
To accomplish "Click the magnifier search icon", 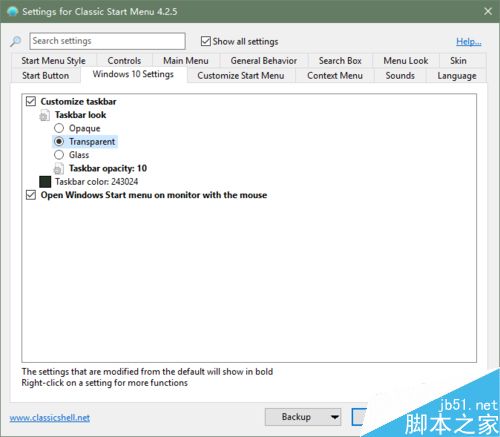I will click(15, 41).
